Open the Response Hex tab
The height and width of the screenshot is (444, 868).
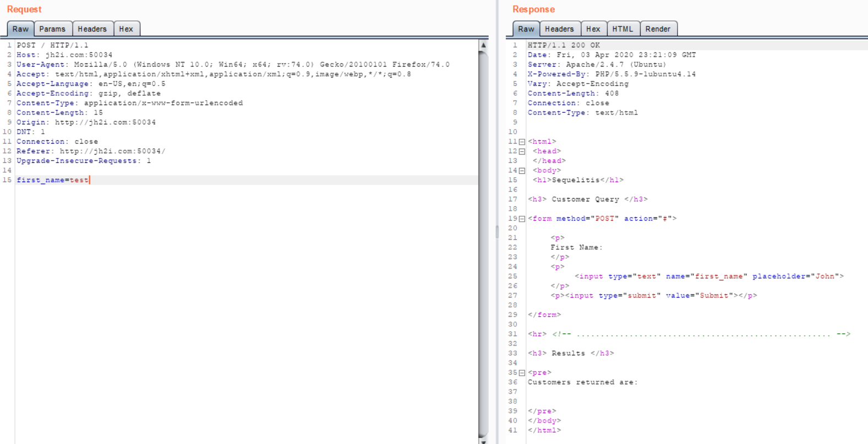pyautogui.click(x=593, y=29)
